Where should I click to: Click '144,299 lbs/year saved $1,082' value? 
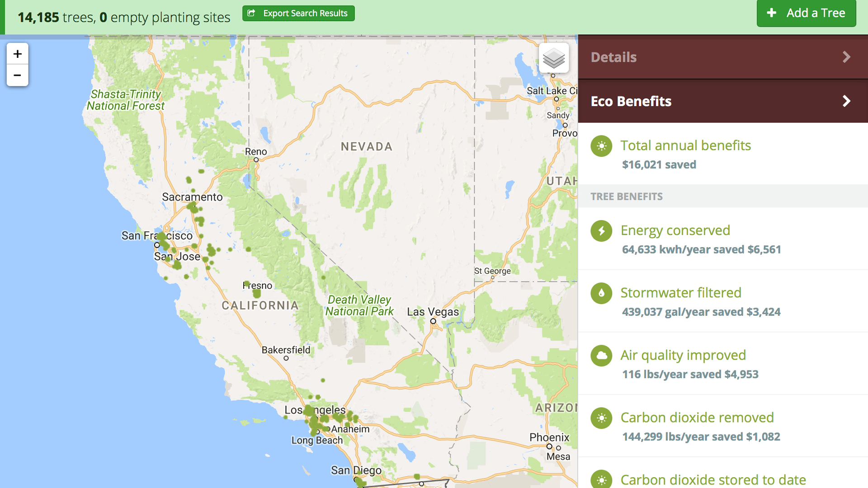coord(701,436)
